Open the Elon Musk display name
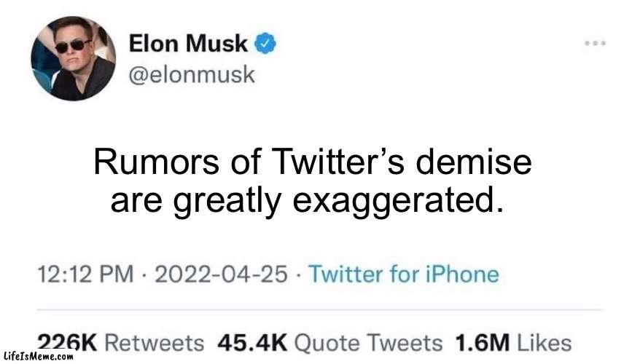Viewport: 640px width, 364px height. 190,44
